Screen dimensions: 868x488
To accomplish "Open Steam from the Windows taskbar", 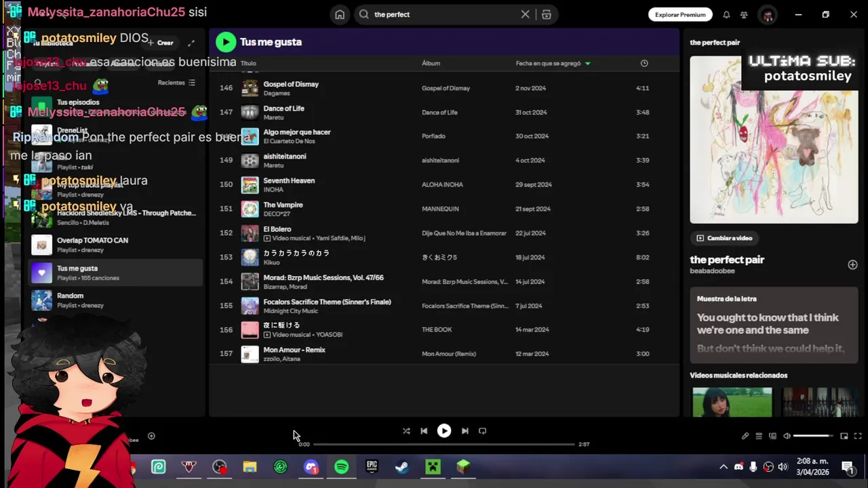I will pyautogui.click(x=402, y=467).
